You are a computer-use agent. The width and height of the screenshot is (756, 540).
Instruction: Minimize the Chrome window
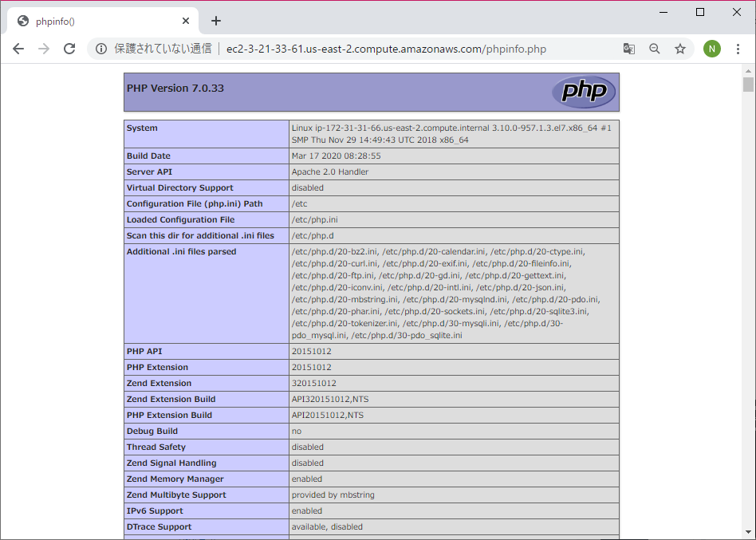tap(663, 12)
